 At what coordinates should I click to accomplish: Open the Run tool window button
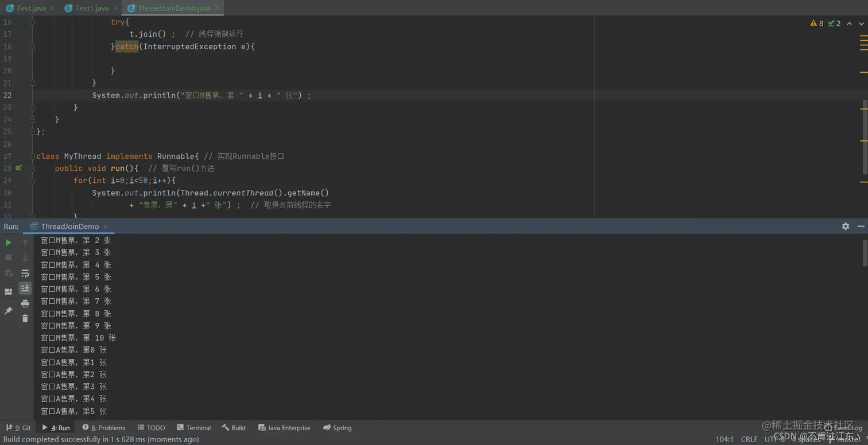tap(56, 428)
